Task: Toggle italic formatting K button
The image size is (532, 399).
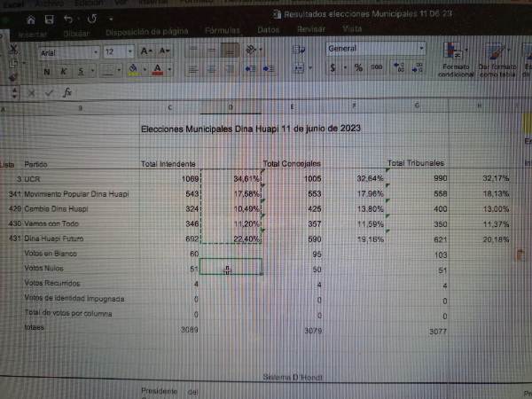Action: pyautogui.click(x=64, y=72)
